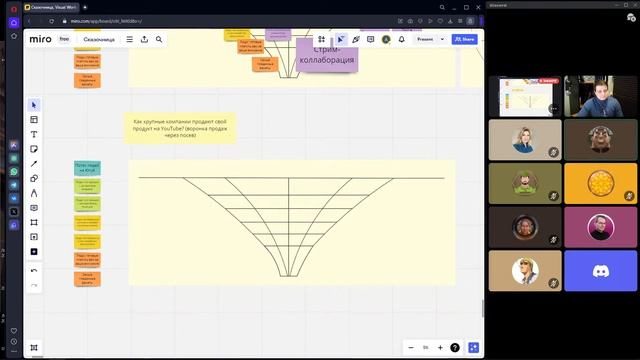
Task: Open the history clock icon in sidebar
Action: pos(14,342)
